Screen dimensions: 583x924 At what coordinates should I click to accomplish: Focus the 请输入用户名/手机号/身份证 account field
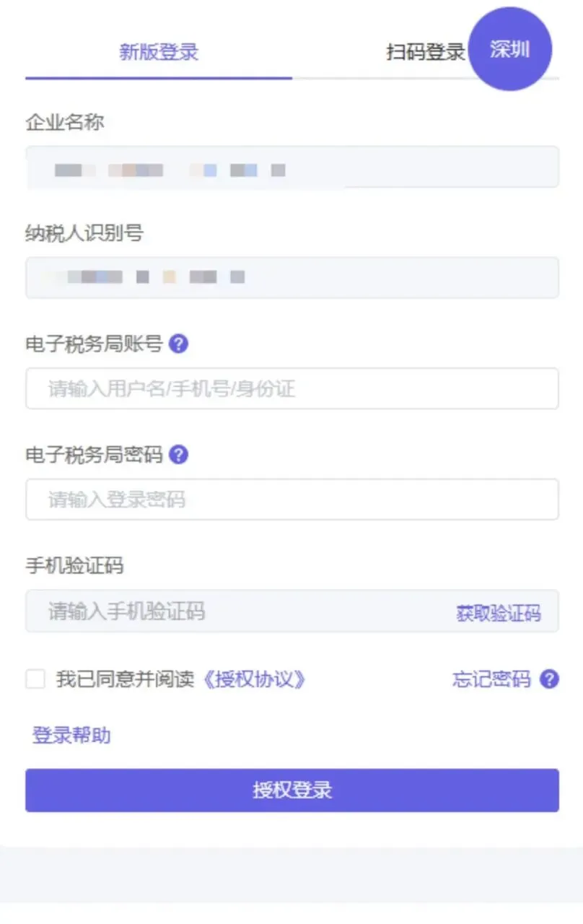[x=291, y=388]
